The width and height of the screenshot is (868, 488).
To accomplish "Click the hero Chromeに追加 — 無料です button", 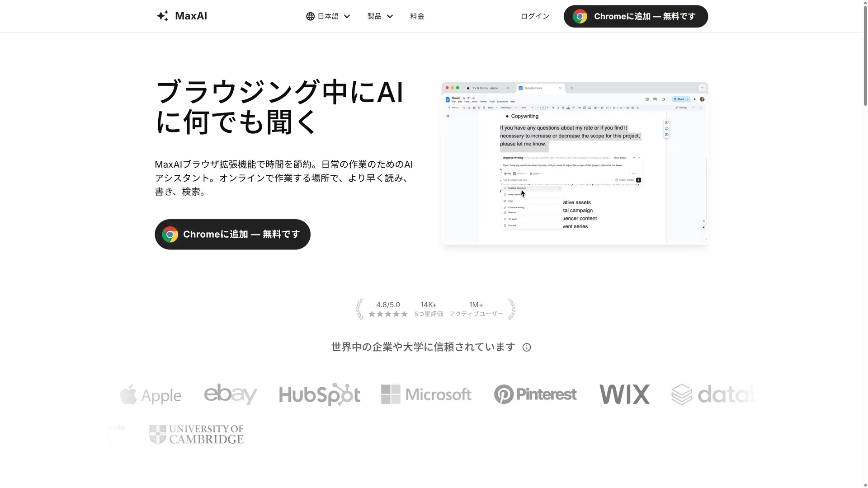I will (x=232, y=234).
